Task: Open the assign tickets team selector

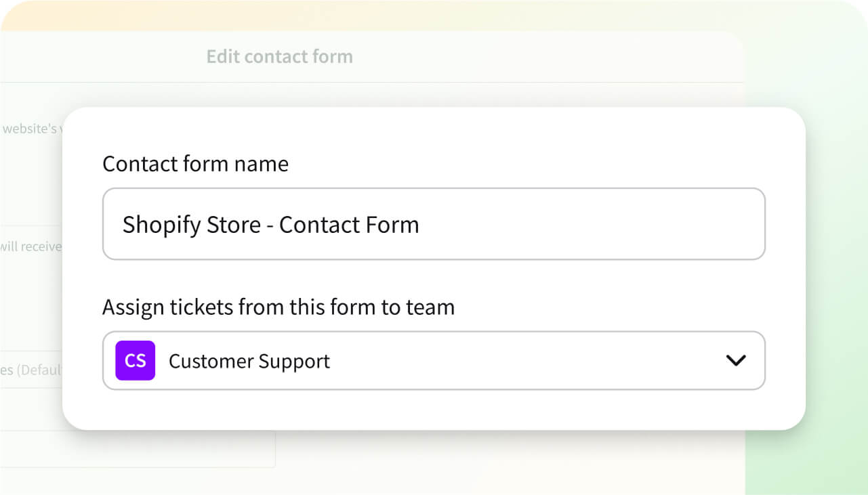Action: (x=434, y=360)
